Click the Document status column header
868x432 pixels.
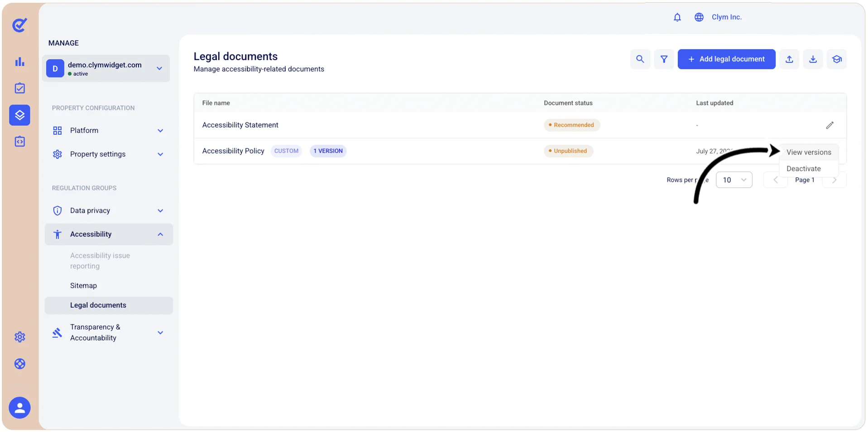point(568,103)
